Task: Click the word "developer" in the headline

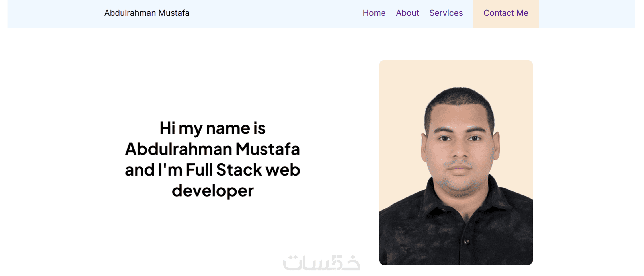Action: (x=212, y=191)
